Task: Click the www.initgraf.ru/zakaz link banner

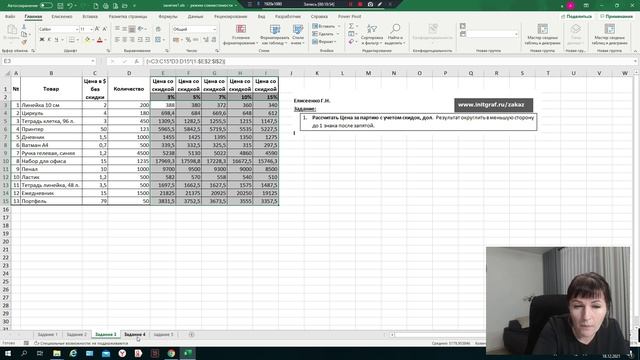Action: tap(493, 104)
